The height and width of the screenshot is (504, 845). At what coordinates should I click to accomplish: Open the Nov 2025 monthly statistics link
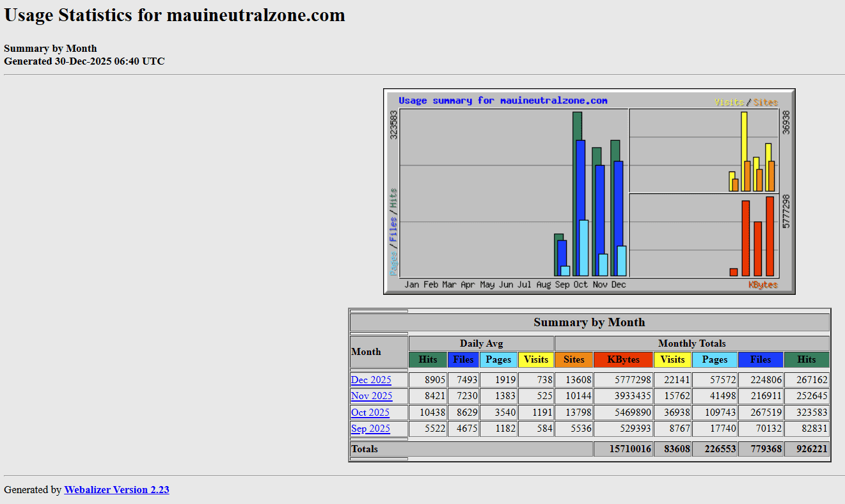[372, 396]
